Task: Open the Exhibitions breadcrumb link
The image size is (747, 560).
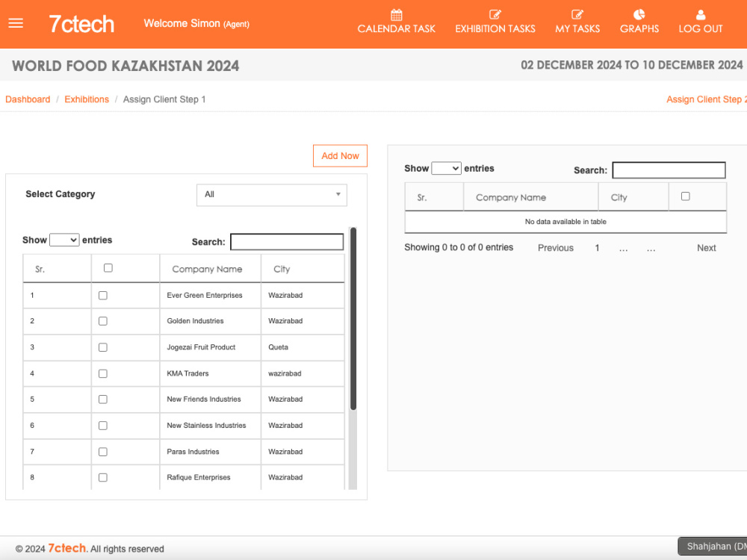Action: coord(87,99)
